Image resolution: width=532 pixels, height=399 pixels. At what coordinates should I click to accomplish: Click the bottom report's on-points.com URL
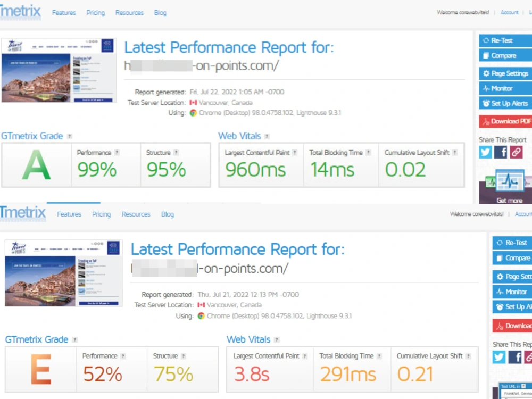click(209, 268)
